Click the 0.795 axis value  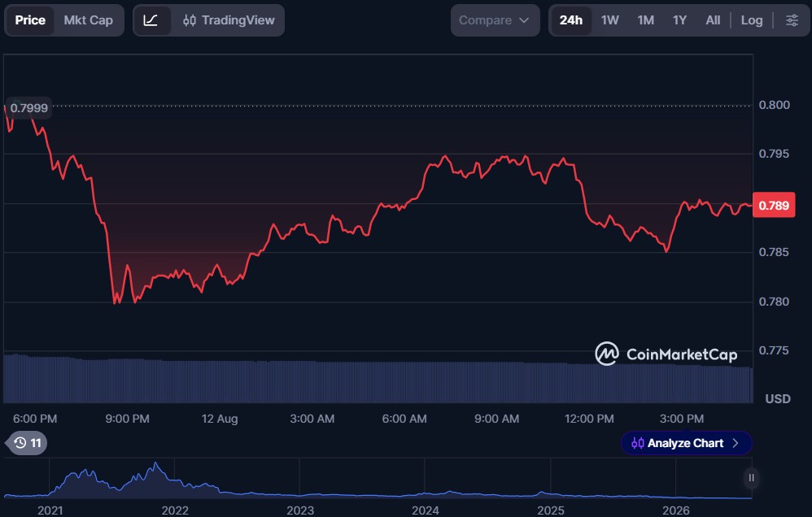coord(775,154)
